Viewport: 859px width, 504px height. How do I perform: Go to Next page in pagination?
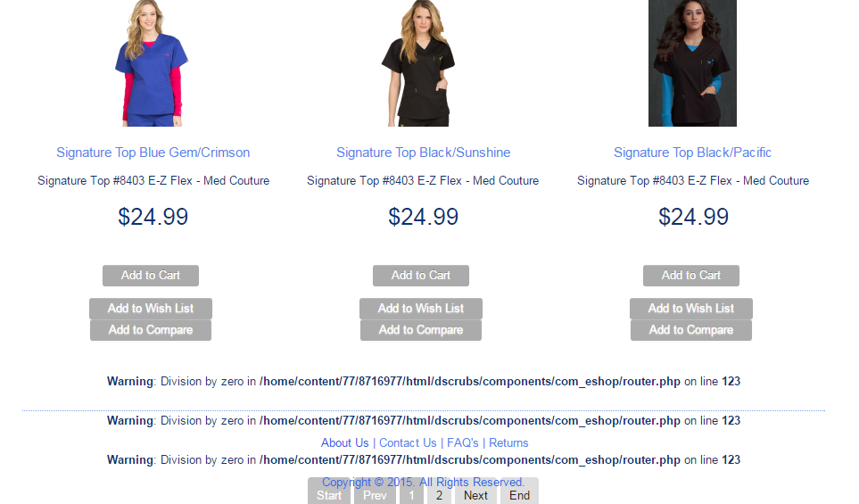(475, 495)
